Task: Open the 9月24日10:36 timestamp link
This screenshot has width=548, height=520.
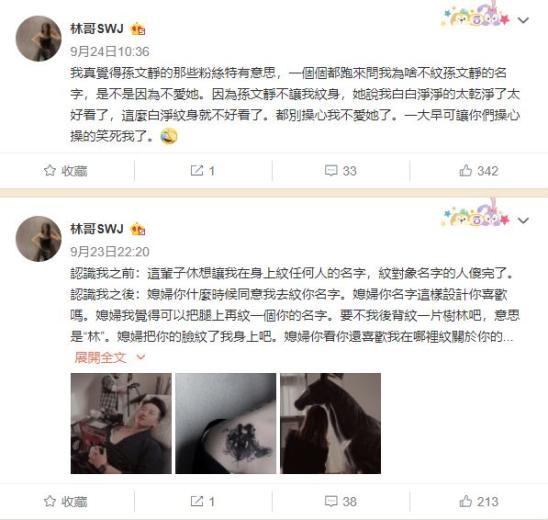Action: 110,52
